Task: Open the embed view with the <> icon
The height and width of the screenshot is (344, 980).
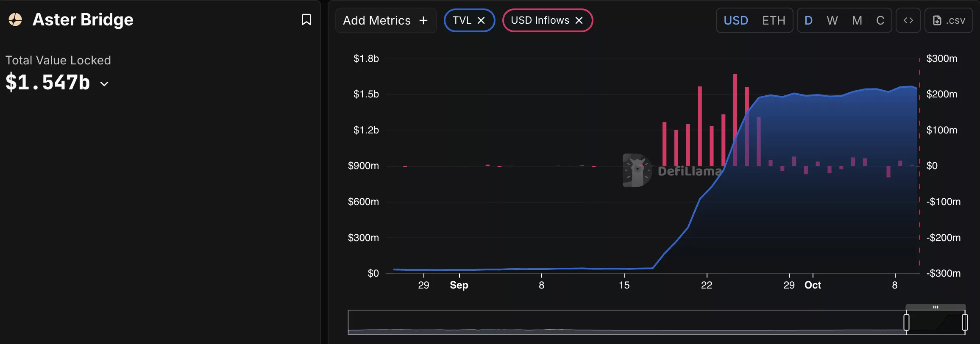Action: pyautogui.click(x=908, y=20)
